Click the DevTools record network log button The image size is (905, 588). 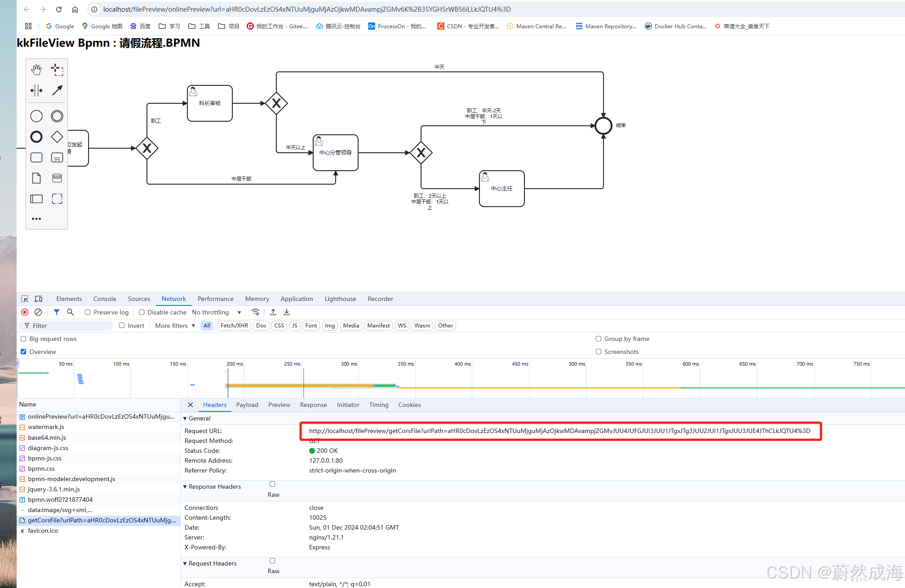pos(25,312)
